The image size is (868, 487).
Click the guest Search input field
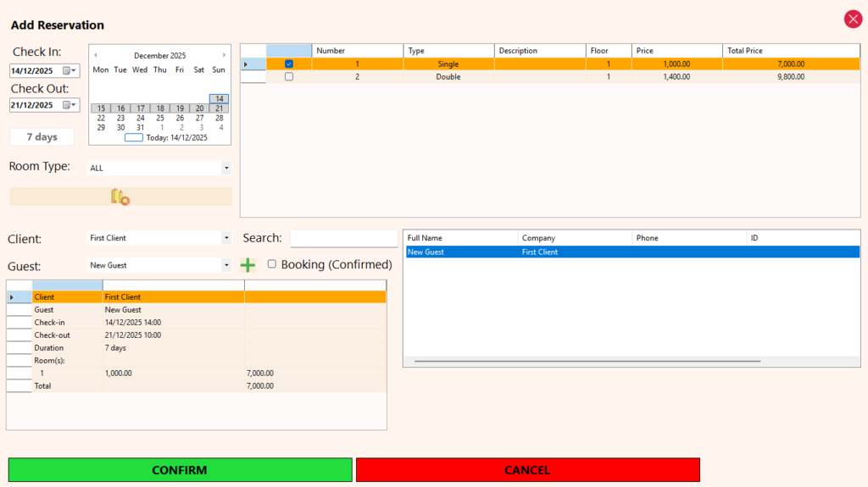point(343,239)
